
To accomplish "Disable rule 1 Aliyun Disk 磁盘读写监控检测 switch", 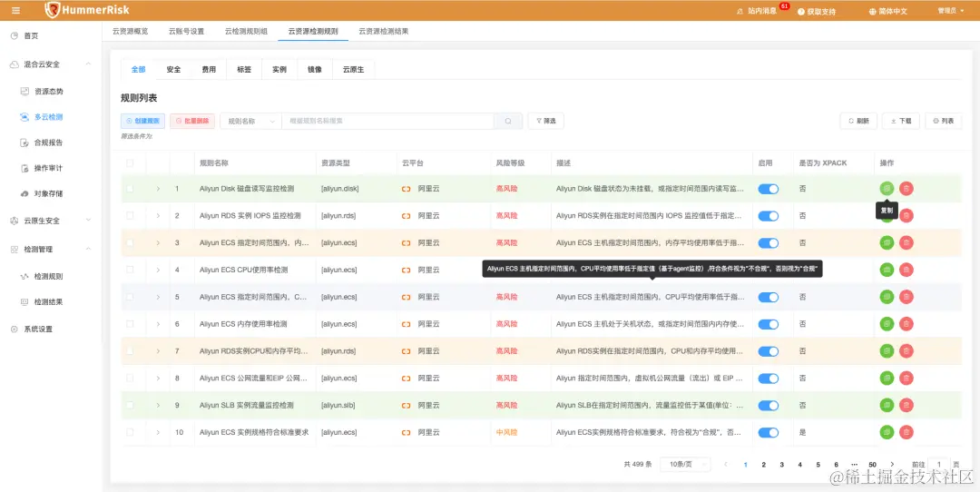I will coord(769,189).
